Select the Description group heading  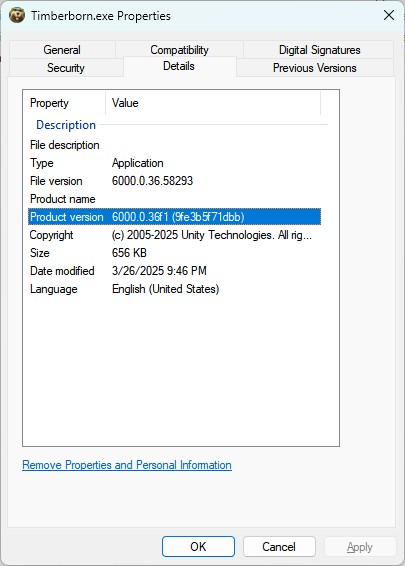[66, 125]
